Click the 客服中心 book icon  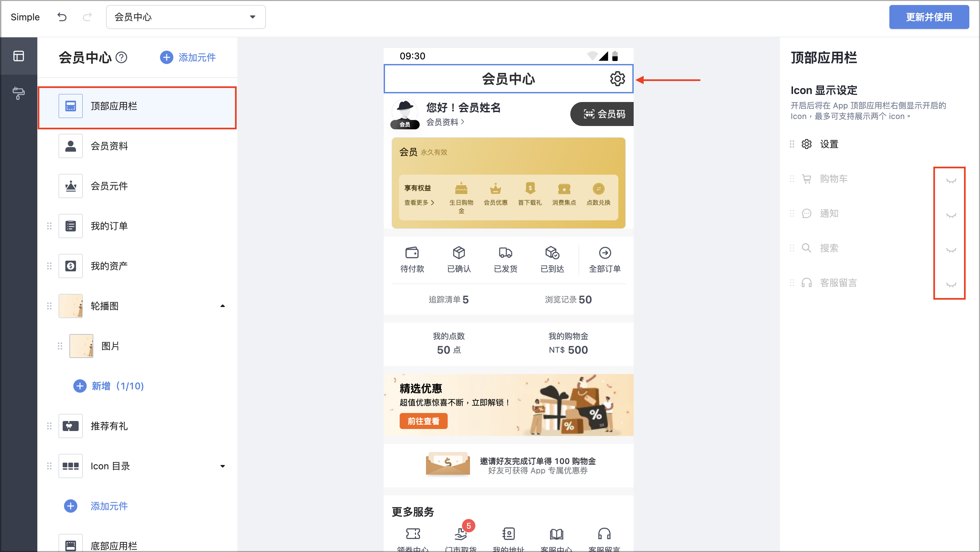click(x=557, y=534)
